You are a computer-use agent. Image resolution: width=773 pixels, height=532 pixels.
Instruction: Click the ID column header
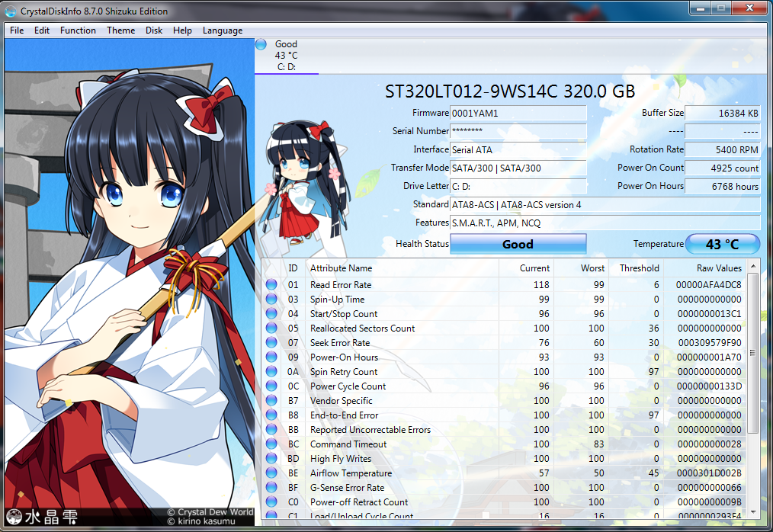pyautogui.click(x=293, y=268)
